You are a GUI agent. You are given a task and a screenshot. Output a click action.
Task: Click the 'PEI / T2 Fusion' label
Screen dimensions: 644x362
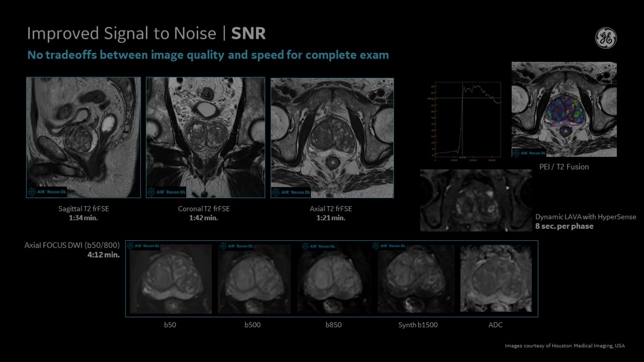563,167
